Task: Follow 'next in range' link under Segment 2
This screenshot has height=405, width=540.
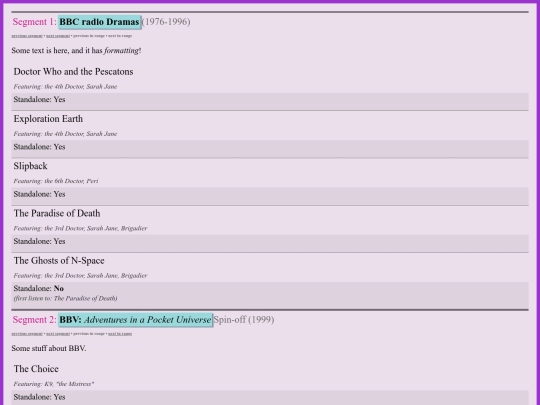Action: click(x=120, y=334)
